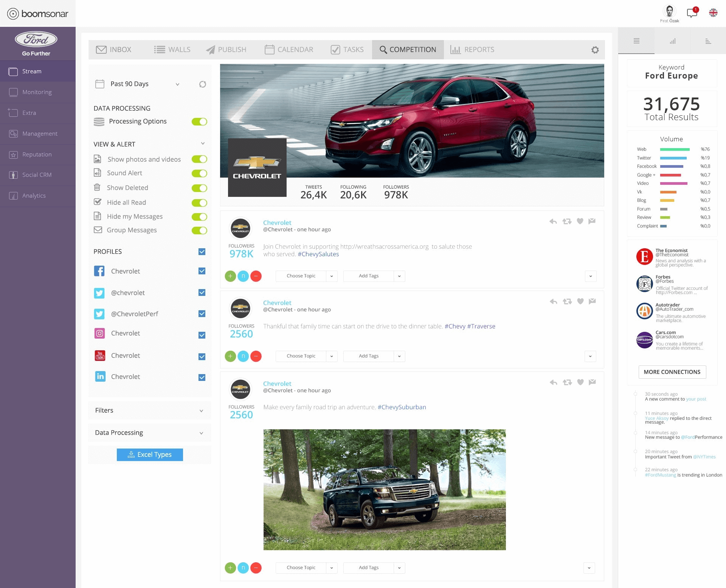Screen dimensions: 726x588
Task: Uncheck the LinkedIn Chevrolet profile checkbox
Action: tap(202, 378)
